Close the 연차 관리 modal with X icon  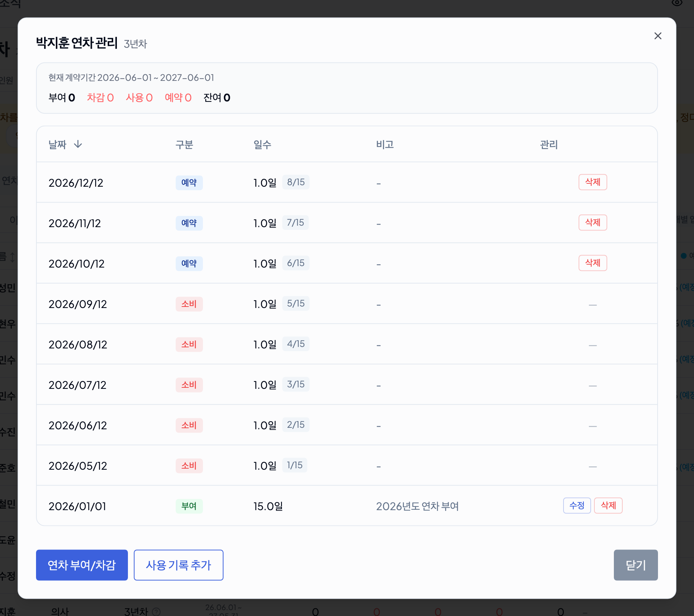tap(658, 36)
